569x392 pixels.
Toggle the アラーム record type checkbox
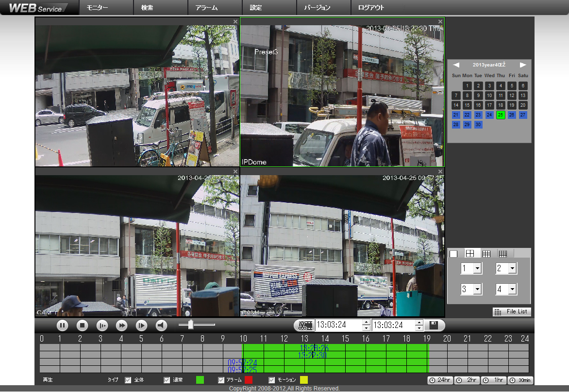pos(221,380)
